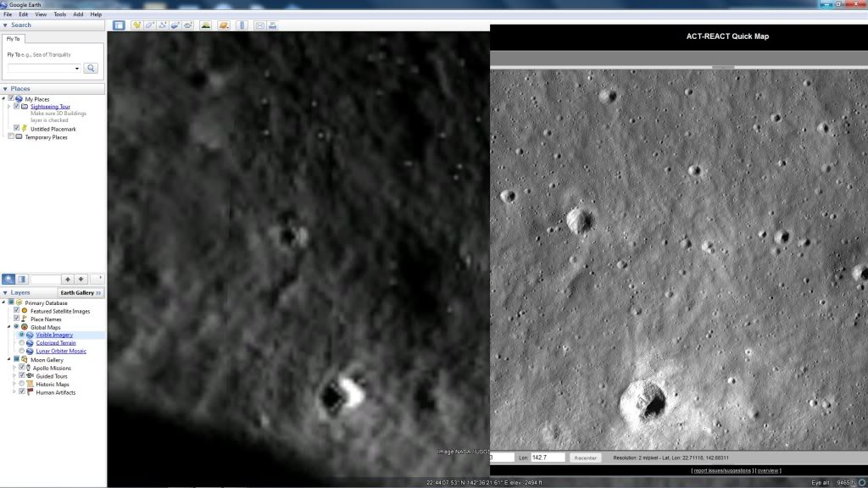The image size is (868, 488).
Task: Move selected place down with arrow button
Action: (81, 279)
